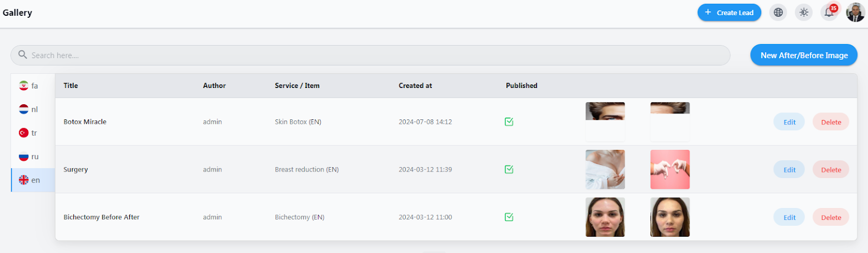Delete the Bichectomy Before After entry
Image resolution: width=868 pixels, height=253 pixels.
pyautogui.click(x=831, y=218)
